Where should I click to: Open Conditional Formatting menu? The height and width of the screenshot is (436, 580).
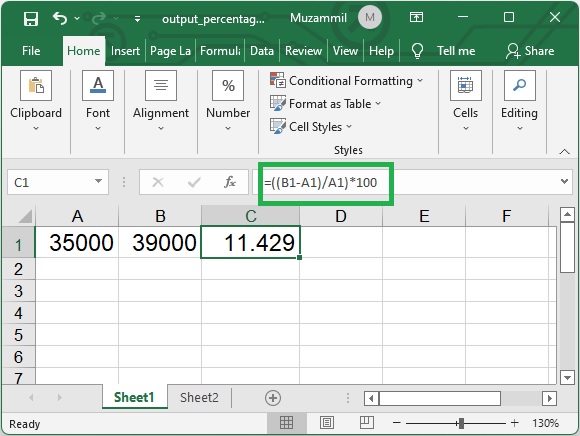click(x=347, y=81)
